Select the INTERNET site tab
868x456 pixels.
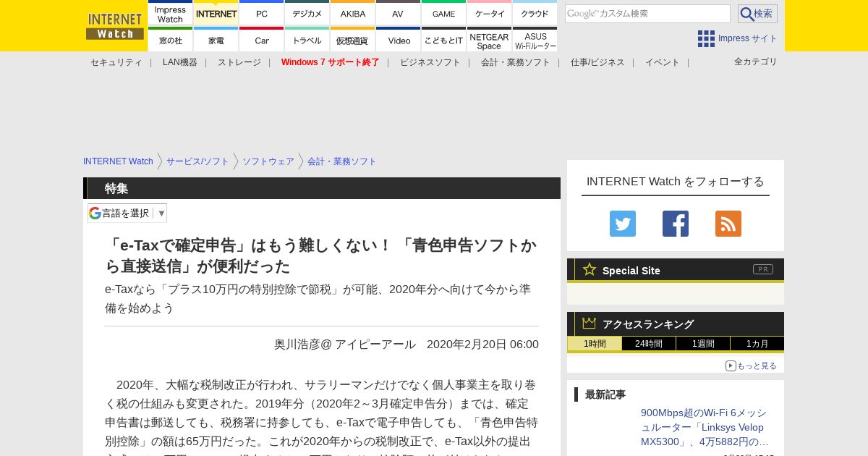point(216,13)
